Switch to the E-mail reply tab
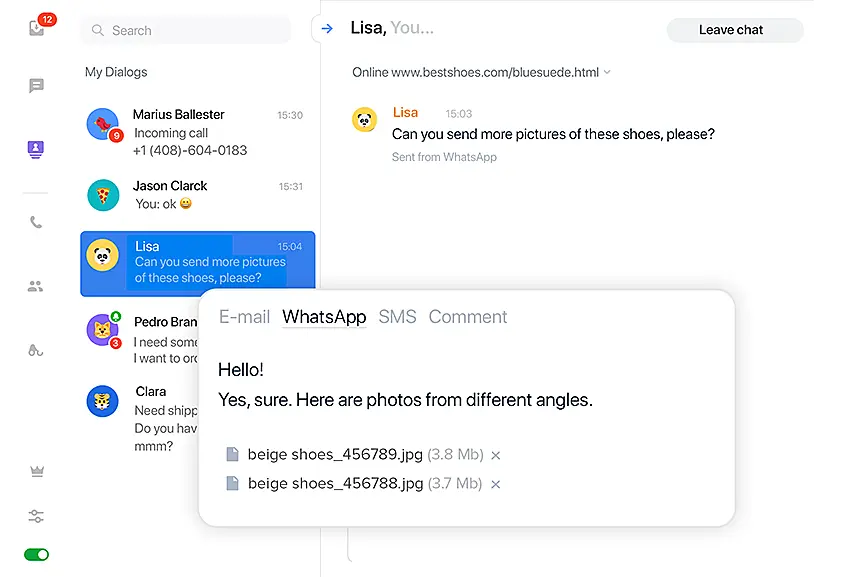856x577 pixels. [x=244, y=316]
